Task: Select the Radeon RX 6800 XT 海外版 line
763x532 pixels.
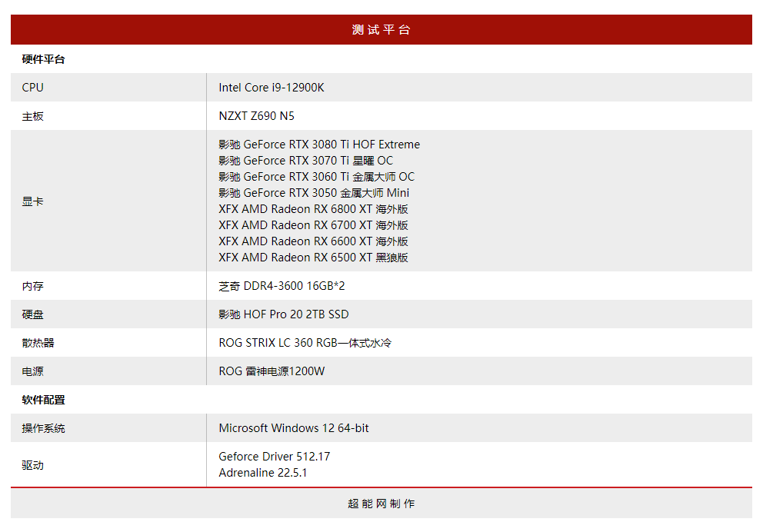Action: click(313, 209)
